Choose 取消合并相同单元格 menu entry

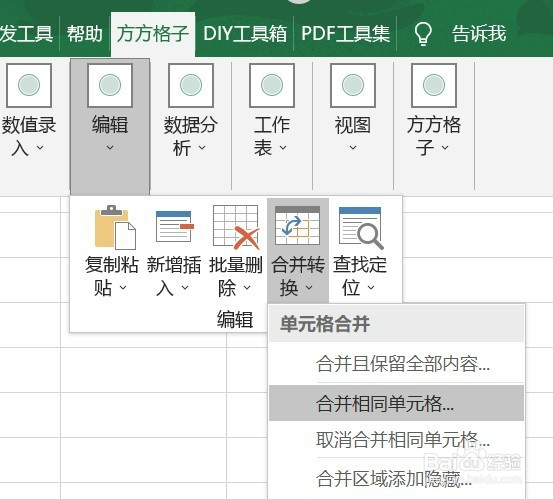tap(396, 440)
